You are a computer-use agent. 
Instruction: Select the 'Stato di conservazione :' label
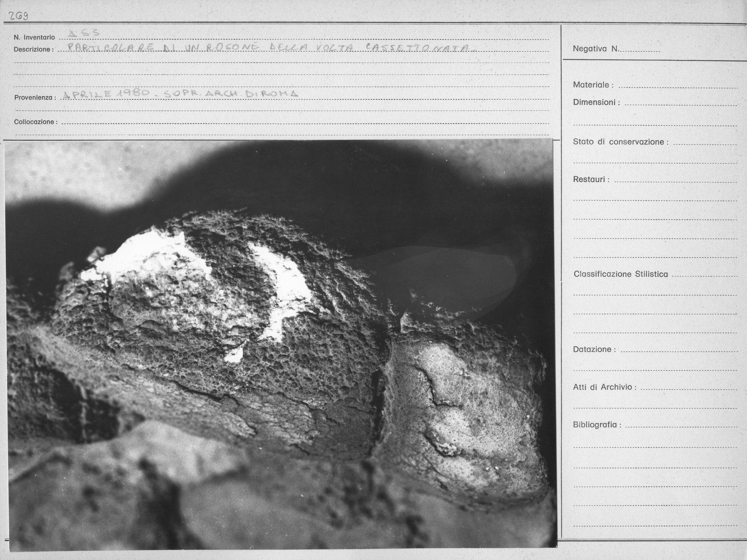tap(620, 142)
